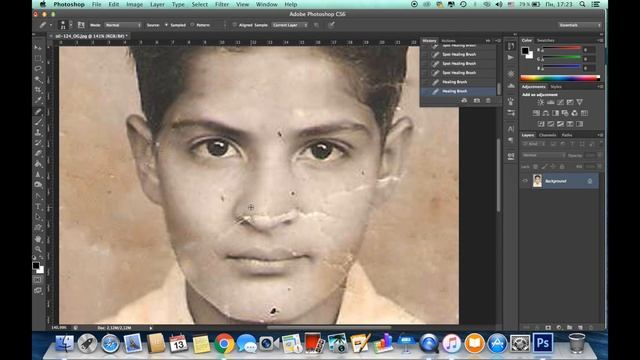Open the History panel options menu
This screenshot has width=640, height=360.
[498, 41]
